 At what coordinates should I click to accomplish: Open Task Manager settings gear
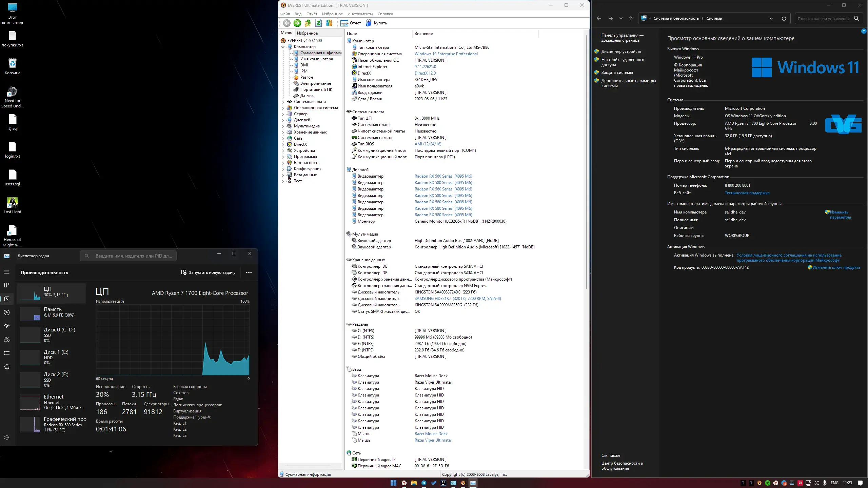tap(7, 438)
